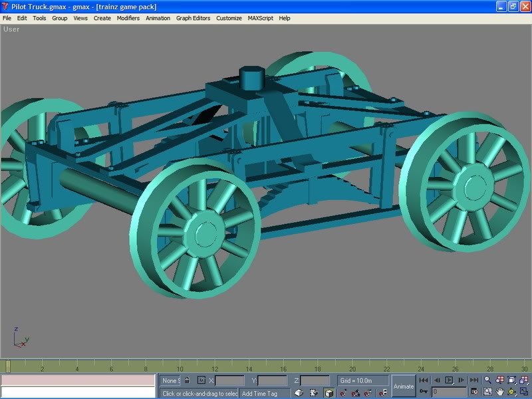Click the 'Grid = 10.0m' status readout

pos(362,380)
